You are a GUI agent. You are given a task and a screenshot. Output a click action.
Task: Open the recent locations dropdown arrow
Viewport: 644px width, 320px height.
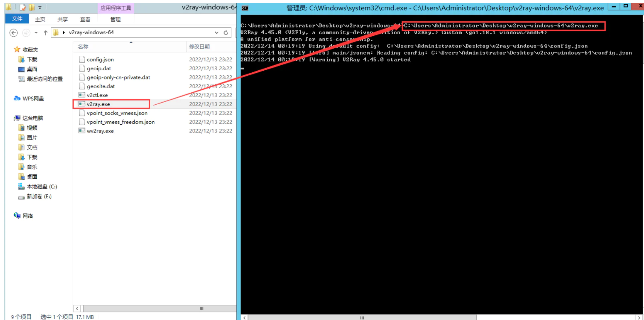coord(36,33)
